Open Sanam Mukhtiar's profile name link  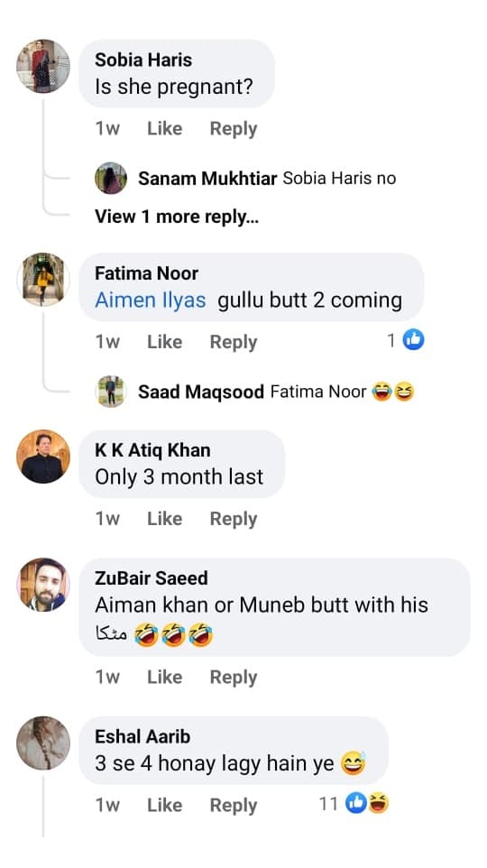coord(207,179)
